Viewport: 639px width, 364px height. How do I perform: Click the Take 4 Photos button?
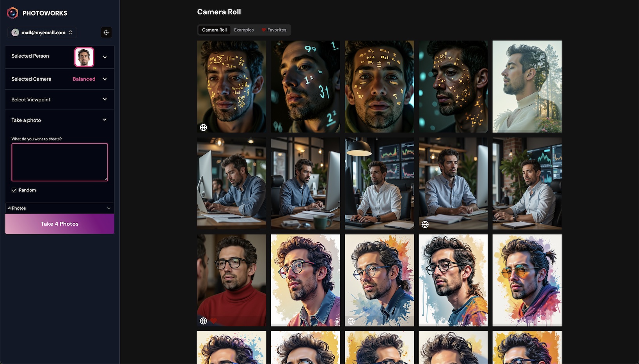tap(60, 224)
